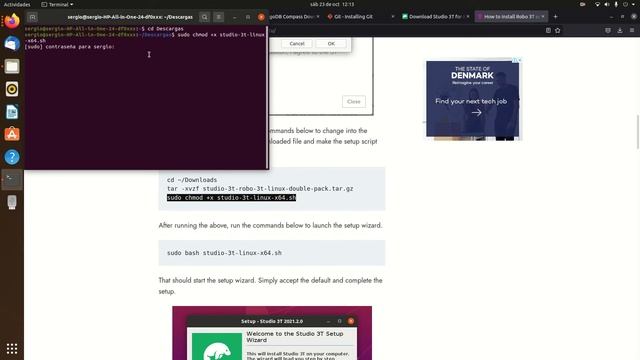Viewport: 640px width, 360px height.
Task: Click OK in the page screenshot dialog
Action: pyautogui.click(x=331, y=43)
